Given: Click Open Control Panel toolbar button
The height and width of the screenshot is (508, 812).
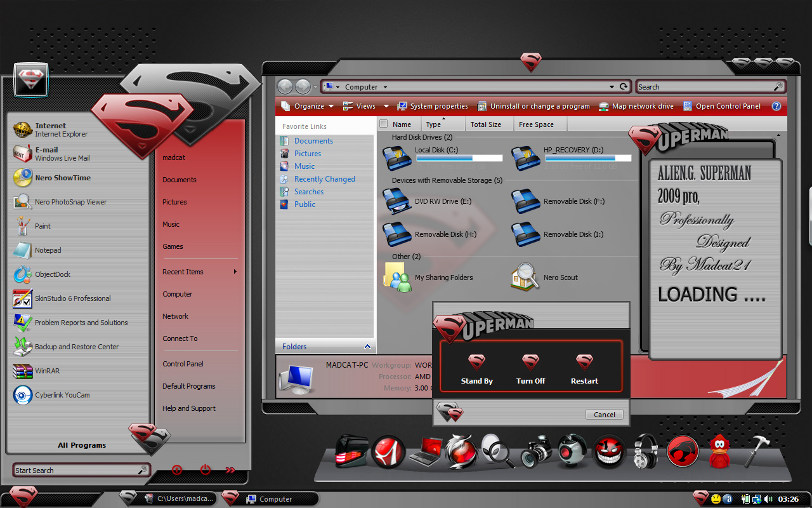Looking at the screenshot, I should click(722, 106).
